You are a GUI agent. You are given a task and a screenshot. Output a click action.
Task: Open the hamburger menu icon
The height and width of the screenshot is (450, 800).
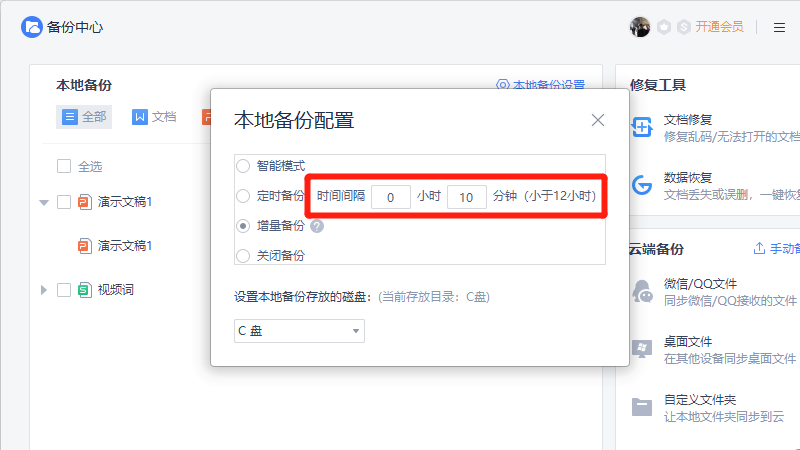point(779,27)
